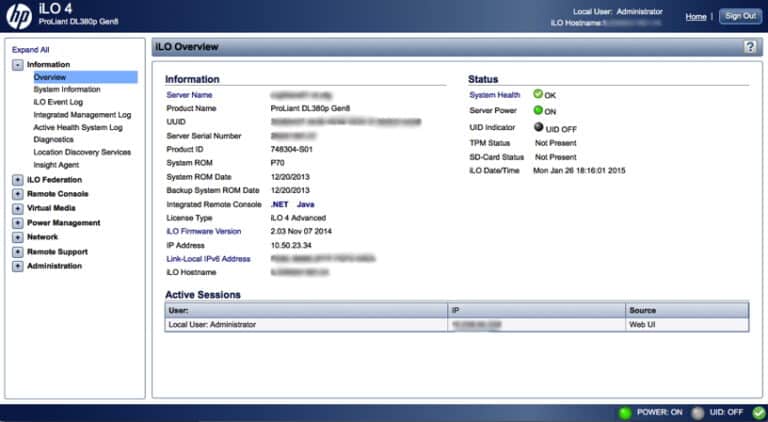Expand the iLO Federation node

click(18, 180)
